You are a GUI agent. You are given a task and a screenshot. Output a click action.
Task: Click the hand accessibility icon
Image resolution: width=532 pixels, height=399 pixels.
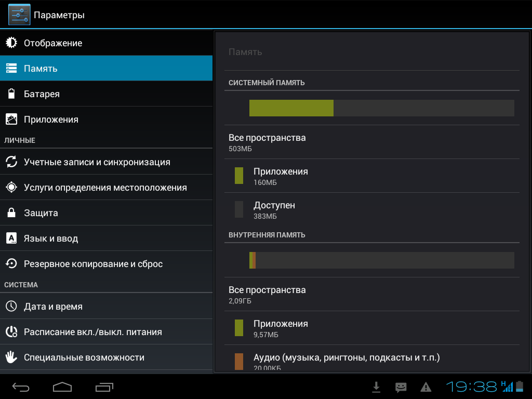[x=11, y=357]
